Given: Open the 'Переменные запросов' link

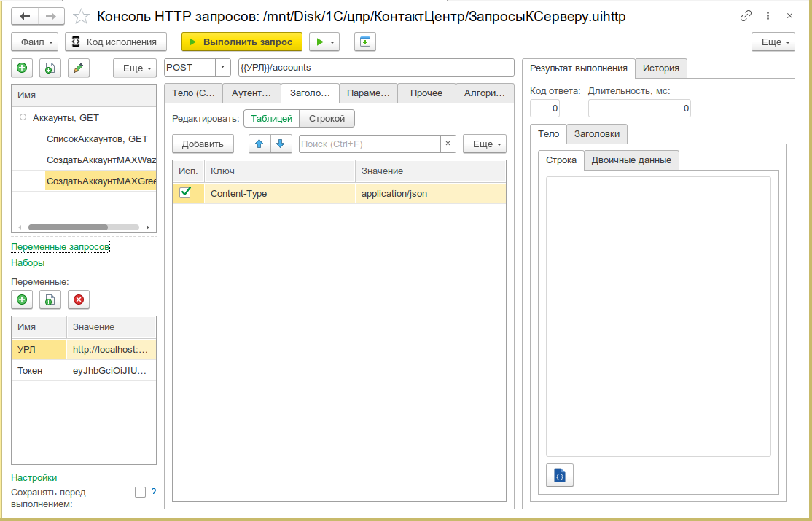Looking at the screenshot, I should click(60, 247).
